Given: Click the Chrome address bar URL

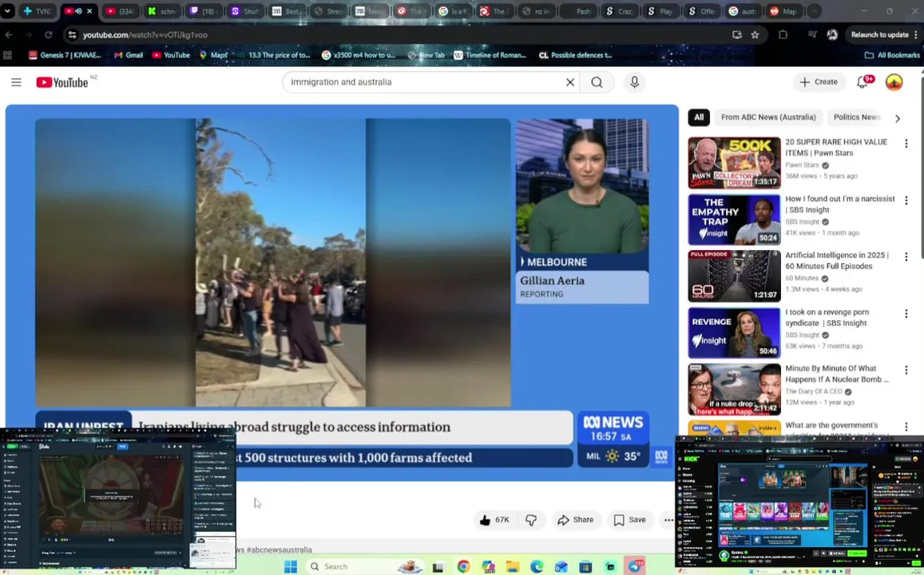Looking at the screenshot, I should pyautogui.click(x=145, y=35).
